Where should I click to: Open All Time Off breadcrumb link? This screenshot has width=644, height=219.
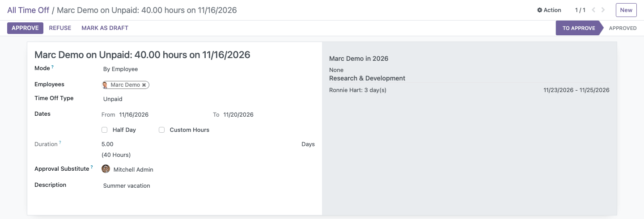pyautogui.click(x=28, y=10)
